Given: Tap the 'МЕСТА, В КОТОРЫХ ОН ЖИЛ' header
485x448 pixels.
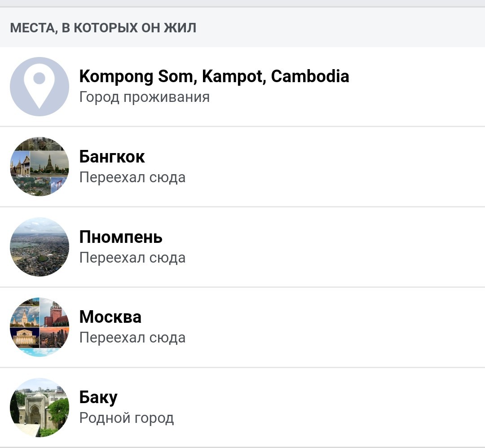Looking at the screenshot, I should point(103,28).
